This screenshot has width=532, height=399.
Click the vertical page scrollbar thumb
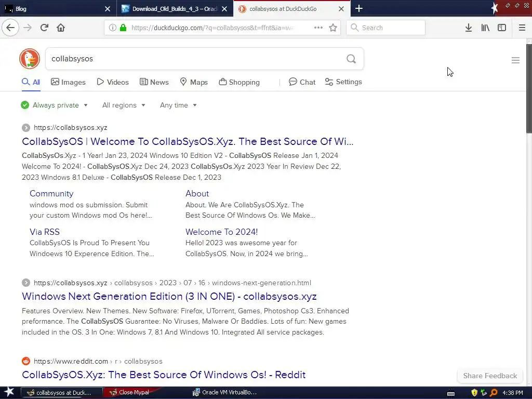pyautogui.click(x=529, y=88)
